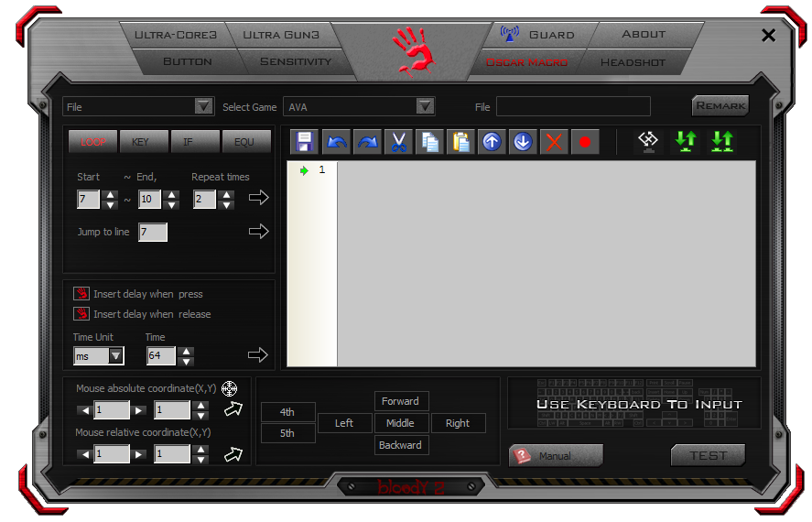Open the Sensitivity tab

[x=296, y=61]
